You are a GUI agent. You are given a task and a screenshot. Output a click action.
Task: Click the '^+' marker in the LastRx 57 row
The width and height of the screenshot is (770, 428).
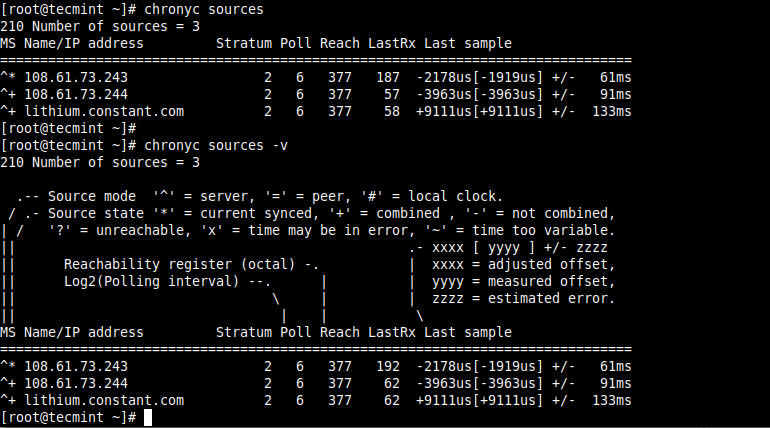(8, 94)
